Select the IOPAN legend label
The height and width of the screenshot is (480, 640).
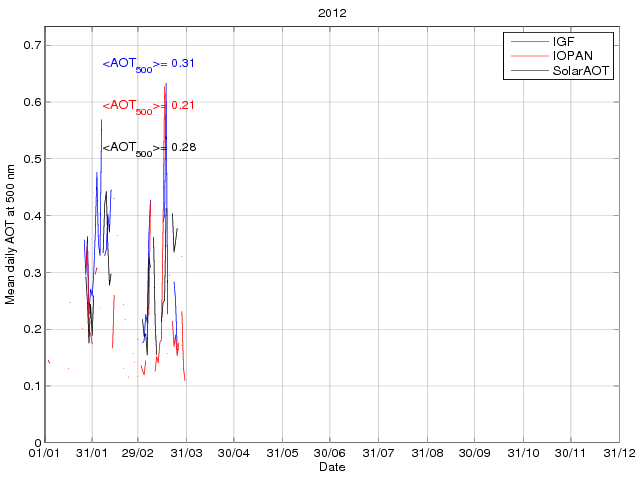[x=572, y=57]
